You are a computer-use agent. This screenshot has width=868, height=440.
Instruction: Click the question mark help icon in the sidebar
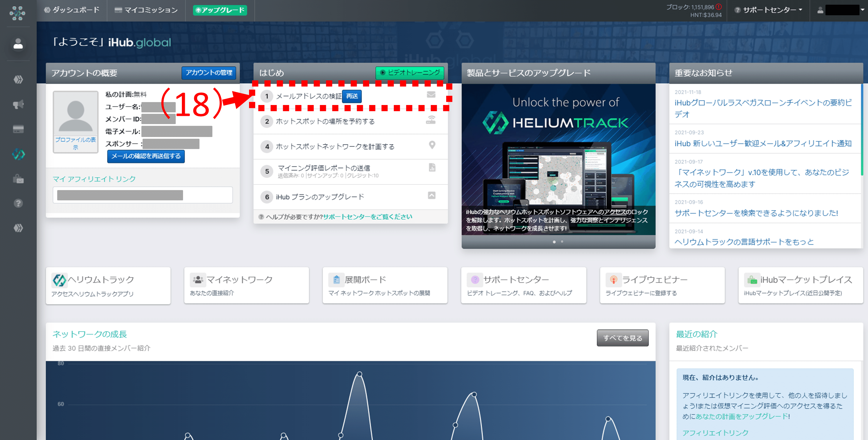tap(18, 203)
